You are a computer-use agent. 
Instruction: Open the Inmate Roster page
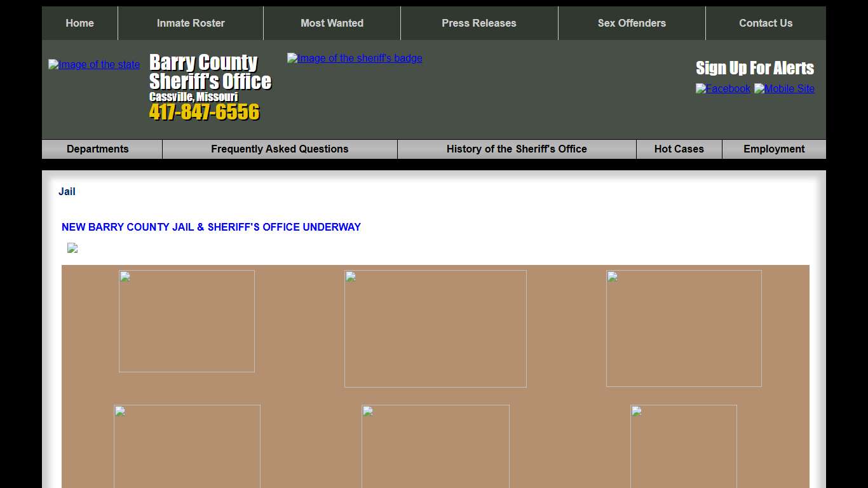191,23
